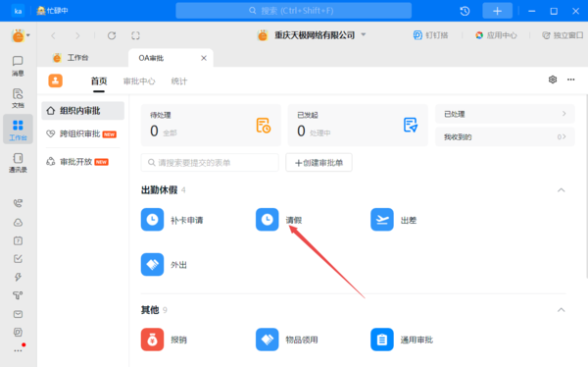Open 应用中心 app center link
The image size is (588, 367).
(496, 35)
